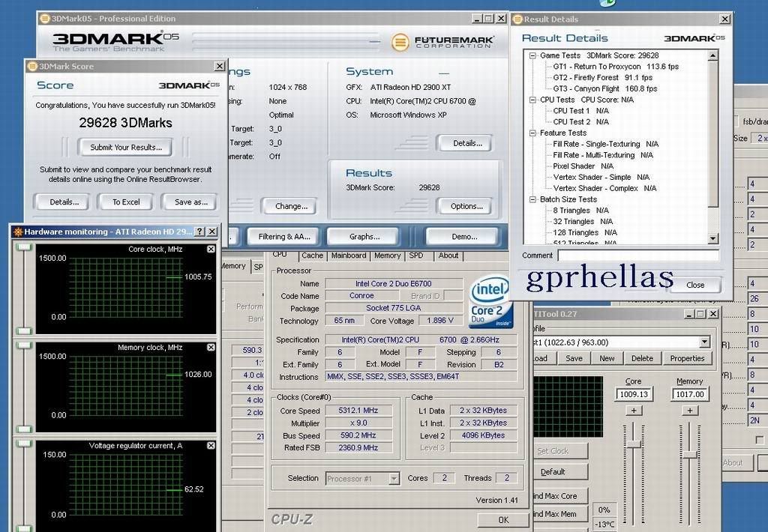Click the Futuremark orange logo icon
The height and width of the screenshot is (532, 768).
coord(400,42)
